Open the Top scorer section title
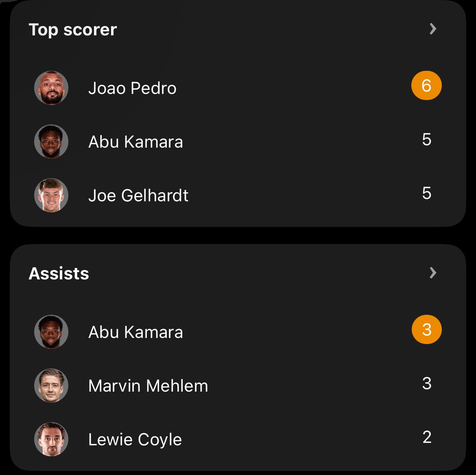 73,30
